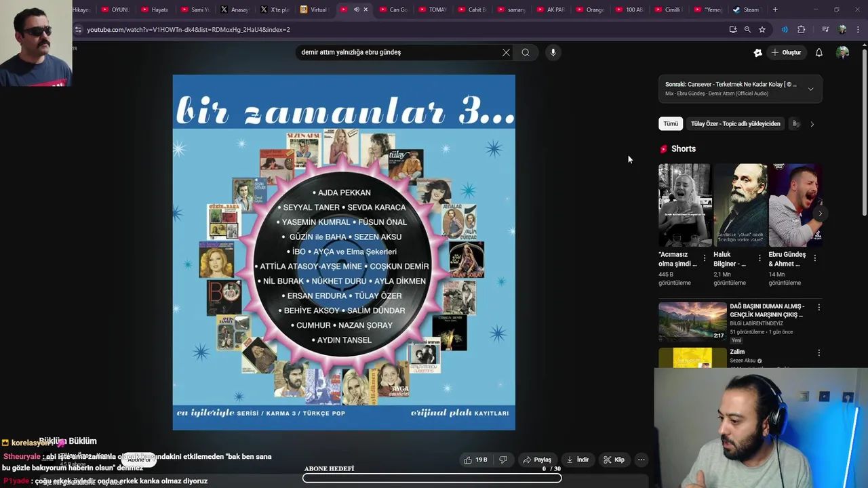The image size is (868, 488).
Task: Show the next Shorts with the arrow
Action: (x=820, y=213)
